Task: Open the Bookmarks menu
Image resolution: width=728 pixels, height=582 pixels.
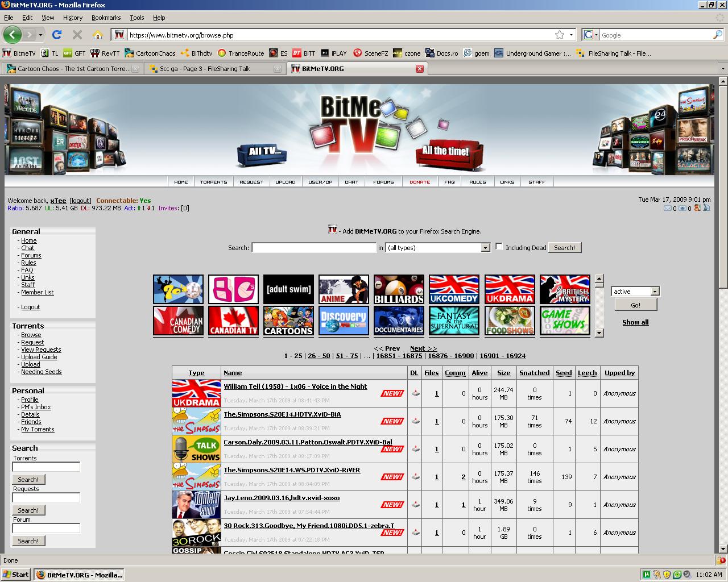Action: click(x=106, y=18)
